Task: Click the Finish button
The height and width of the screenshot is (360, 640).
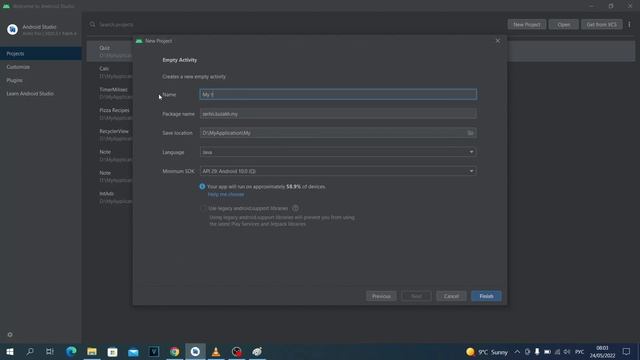Action: [486, 296]
